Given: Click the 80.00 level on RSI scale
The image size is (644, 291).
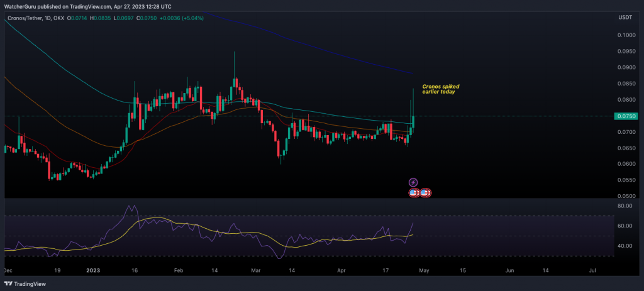Looking at the screenshot, I should click(624, 206).
